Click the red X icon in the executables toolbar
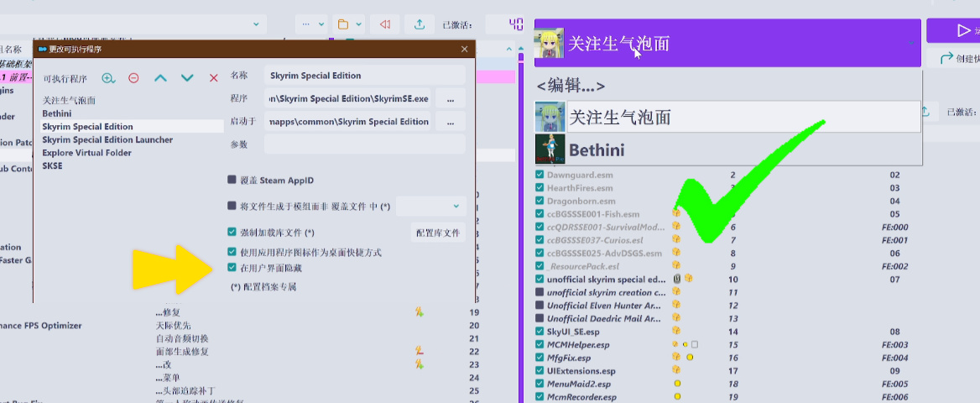Viewport: 980px width, 403px height. 214,78
